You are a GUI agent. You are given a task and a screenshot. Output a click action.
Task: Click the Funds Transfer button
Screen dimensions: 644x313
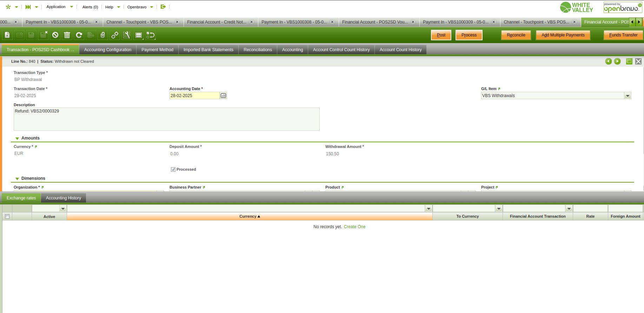point(623,35)
